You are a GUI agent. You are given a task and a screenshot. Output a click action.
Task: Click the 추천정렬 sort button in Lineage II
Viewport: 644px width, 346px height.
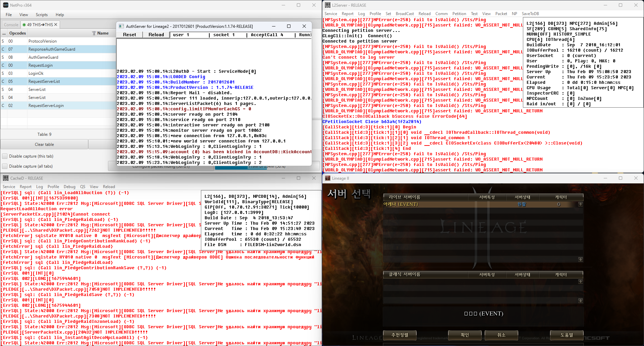(x=400, y=335)
